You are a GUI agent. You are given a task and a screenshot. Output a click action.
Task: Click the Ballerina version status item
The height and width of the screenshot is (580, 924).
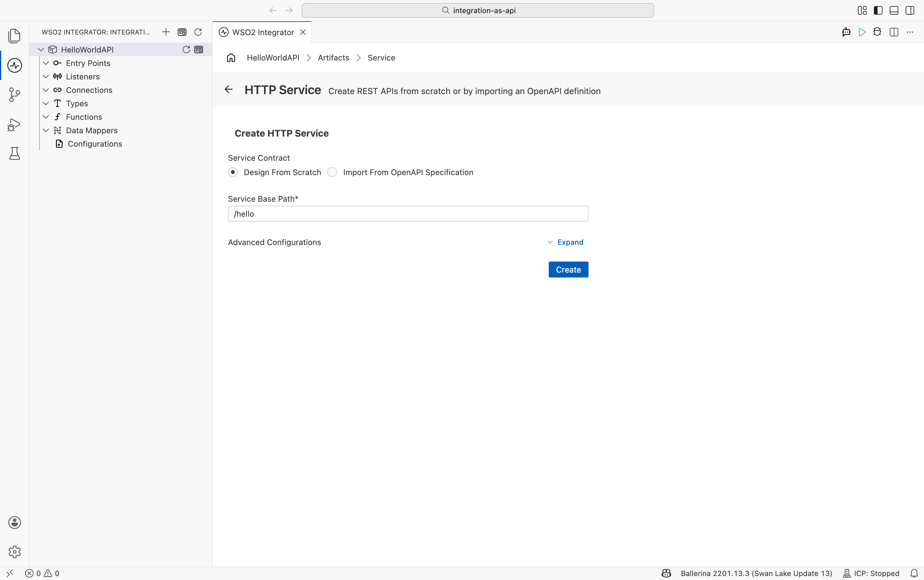pos(756,573)
